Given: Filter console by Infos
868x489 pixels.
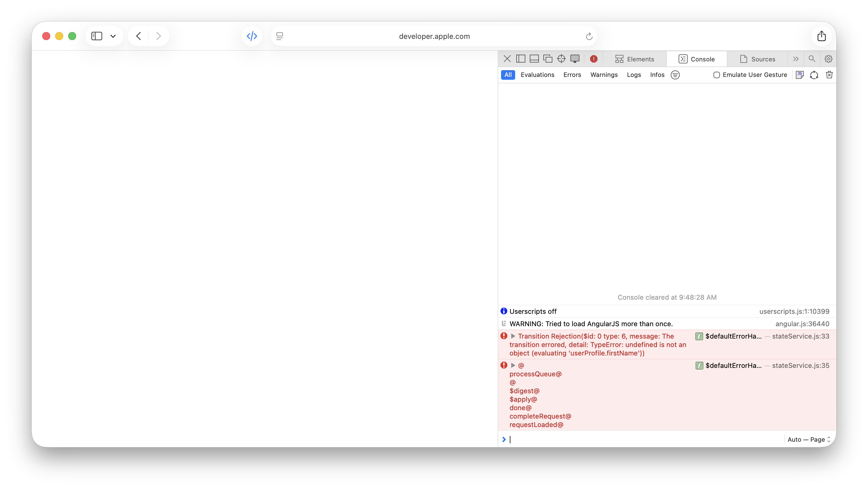Looking at the screenshot, I should click(657, 75).
